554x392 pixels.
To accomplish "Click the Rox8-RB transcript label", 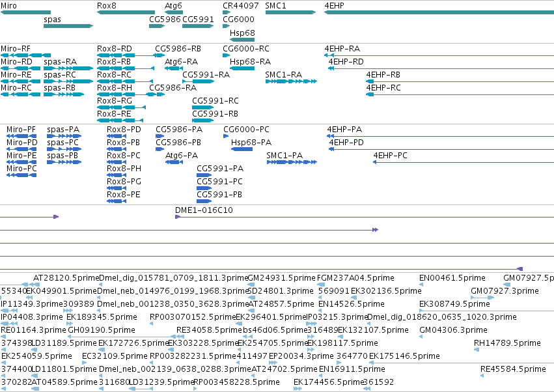I will [x=114, y=61].
